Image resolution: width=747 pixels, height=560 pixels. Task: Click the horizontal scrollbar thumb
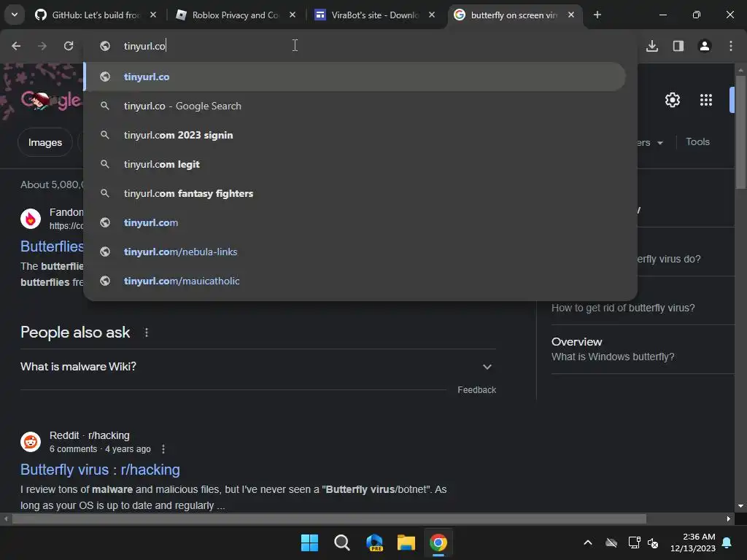pyautogui.click(x=329, y=518)
